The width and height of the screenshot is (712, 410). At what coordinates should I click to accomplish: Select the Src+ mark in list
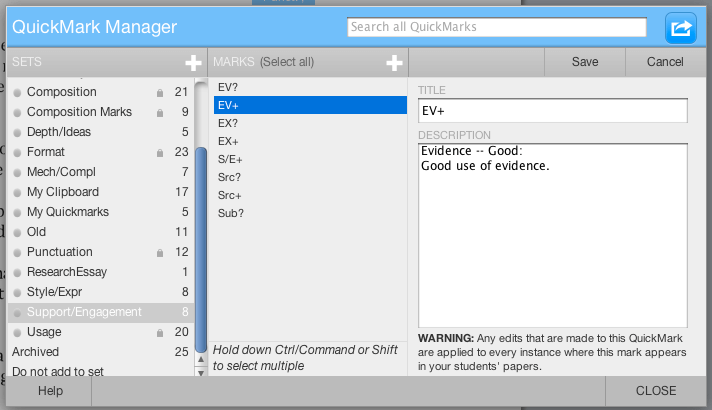[x=229, y=195]
